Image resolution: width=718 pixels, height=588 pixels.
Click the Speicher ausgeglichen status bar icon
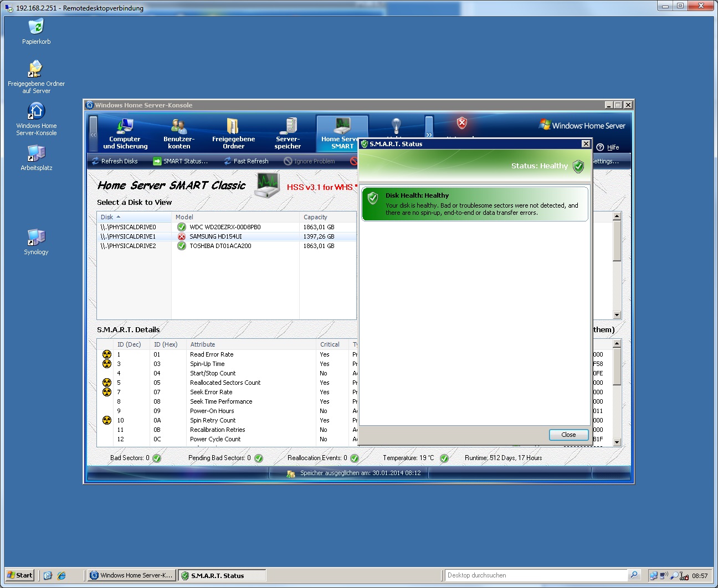tap(291, 473)
